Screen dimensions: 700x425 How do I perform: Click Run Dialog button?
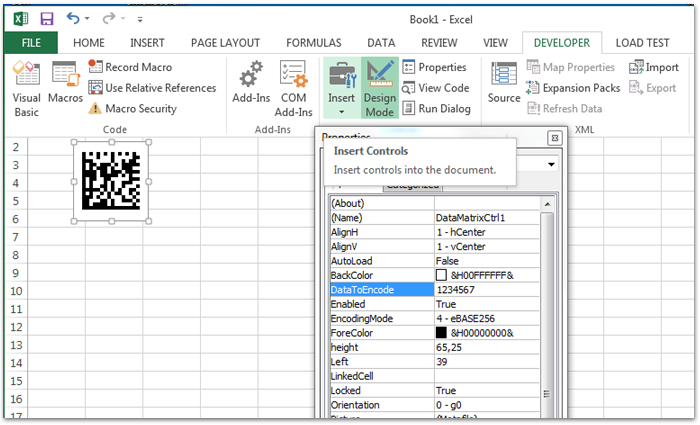(437, 108)
